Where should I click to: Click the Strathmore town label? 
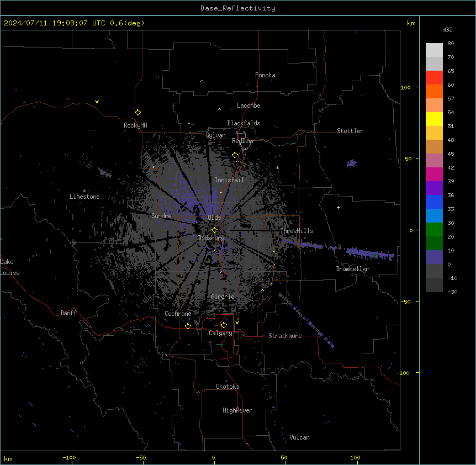285,336
